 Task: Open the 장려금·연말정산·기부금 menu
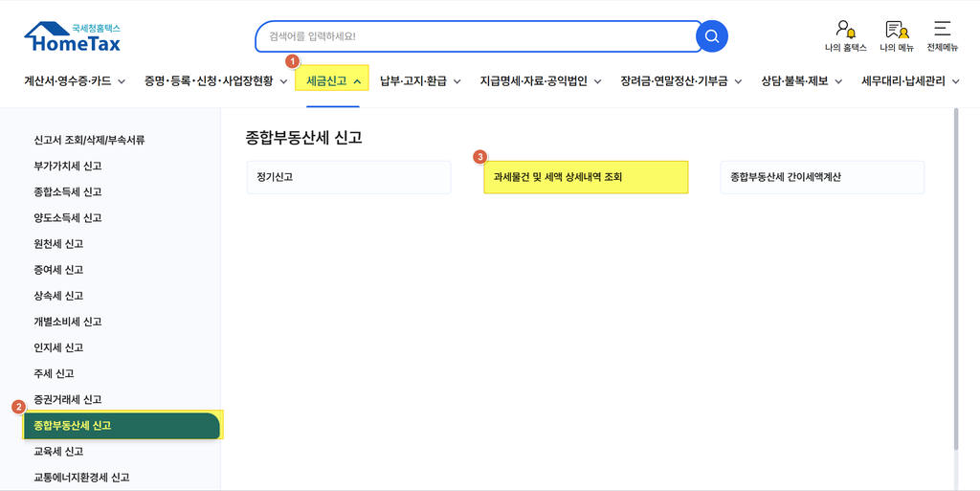point(674,81)
